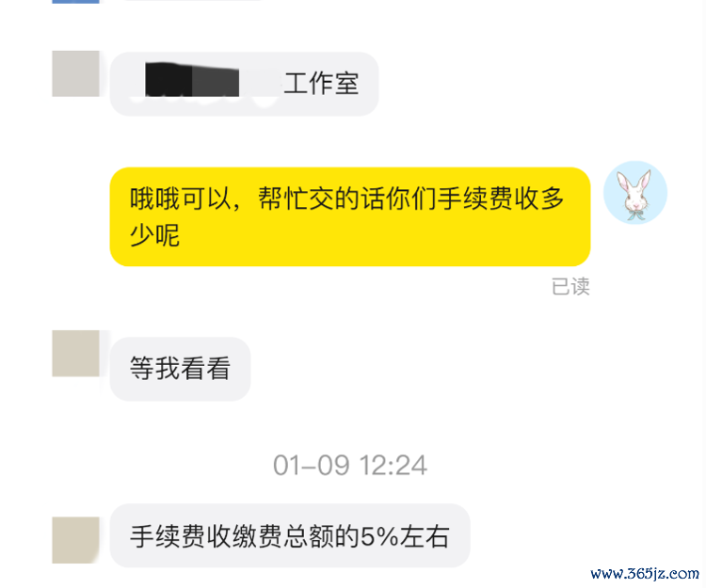
Task: Click the dark grey redacted block before 工作室
Action: tap(216, 81)
